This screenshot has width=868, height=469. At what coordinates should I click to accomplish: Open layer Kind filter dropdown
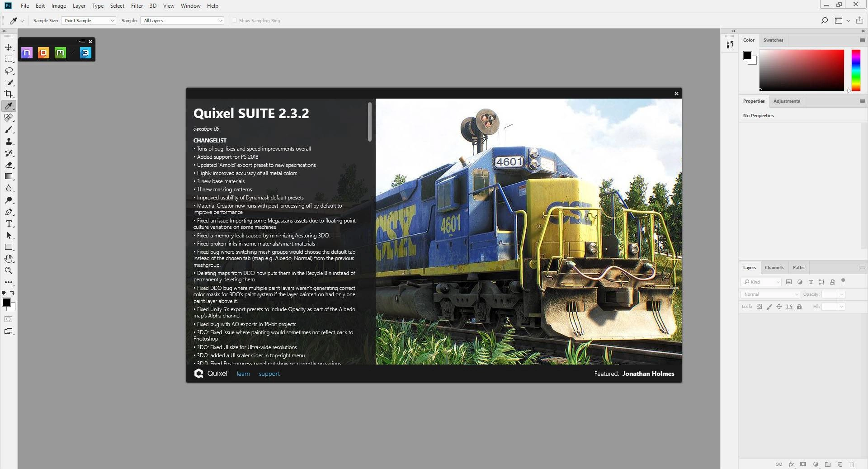(761, 282)
